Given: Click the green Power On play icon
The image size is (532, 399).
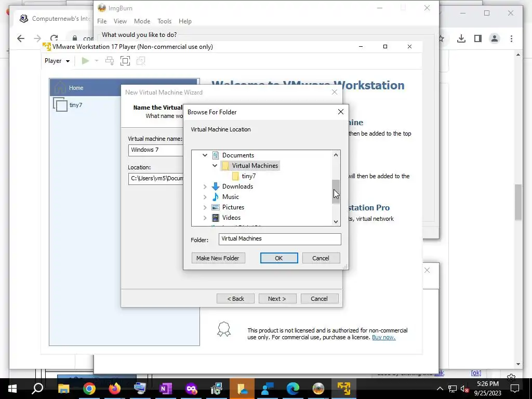Looking at the screenshot, I should click(85, 61).
